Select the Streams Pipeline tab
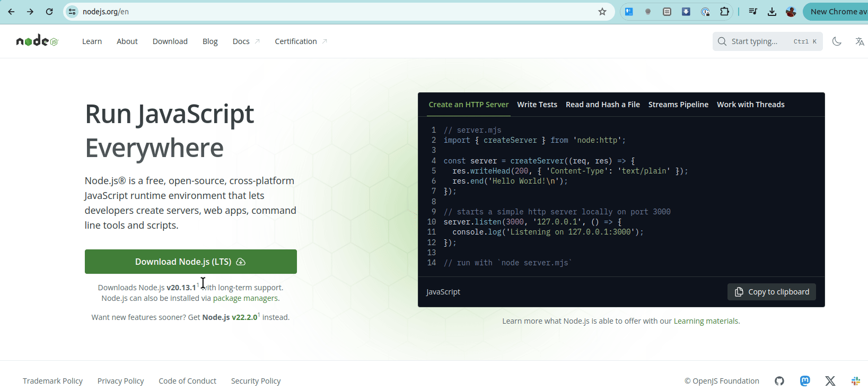This screenshot has height=390, width=868. pyautogui.click(x=678, y=105)
